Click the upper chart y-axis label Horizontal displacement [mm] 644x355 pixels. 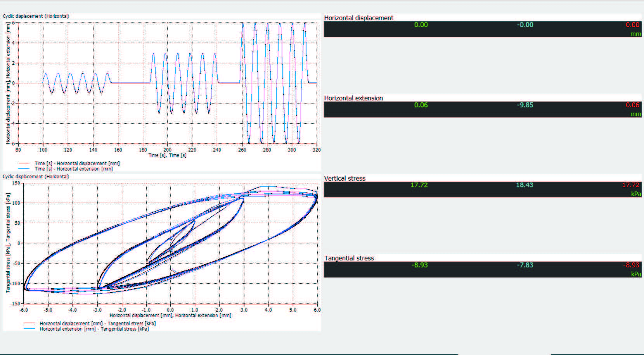(8, 119)
